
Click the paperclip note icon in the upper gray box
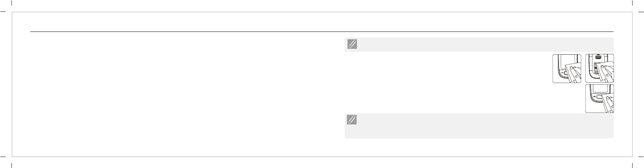[352, 44]
